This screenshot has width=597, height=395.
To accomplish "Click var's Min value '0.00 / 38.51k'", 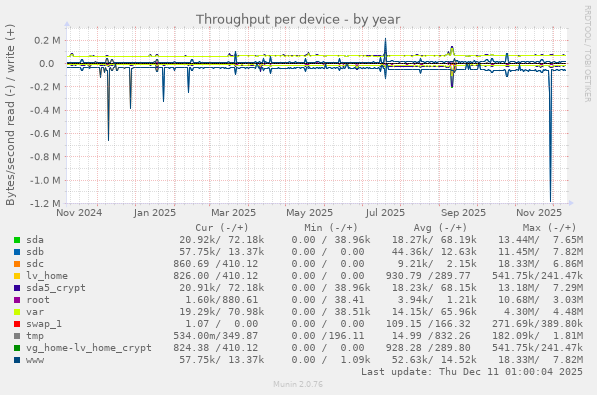I will (x=331, y=312).
